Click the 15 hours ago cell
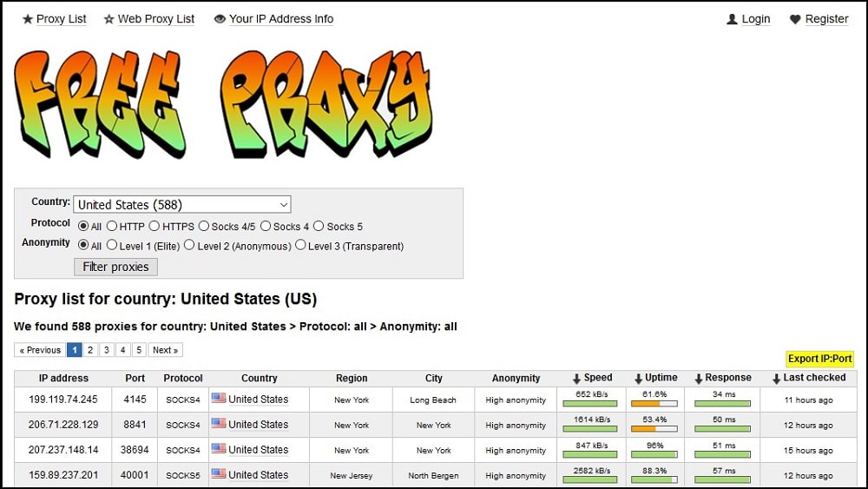Image resolution: width=868 pixels, height=489 pixels. (807, 451)
